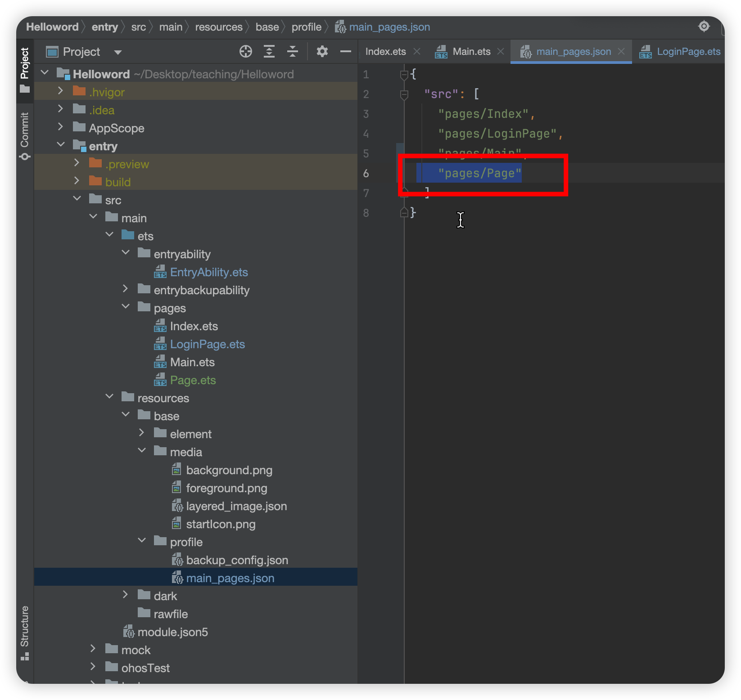Collapse the entry module folder
Image resolution: width=741 pixels, height=700 pixels.
(x=61, y=145)
